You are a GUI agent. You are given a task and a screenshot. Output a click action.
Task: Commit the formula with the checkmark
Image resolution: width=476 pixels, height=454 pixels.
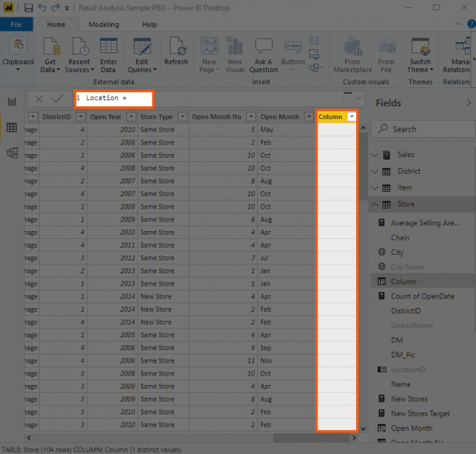point(57,98)
